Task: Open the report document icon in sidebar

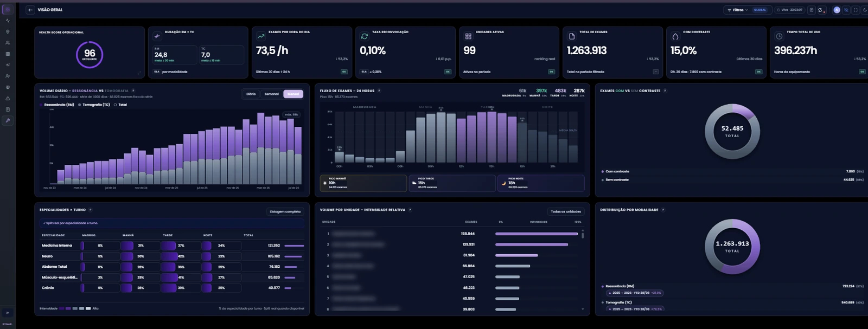Action: [8, 109]
